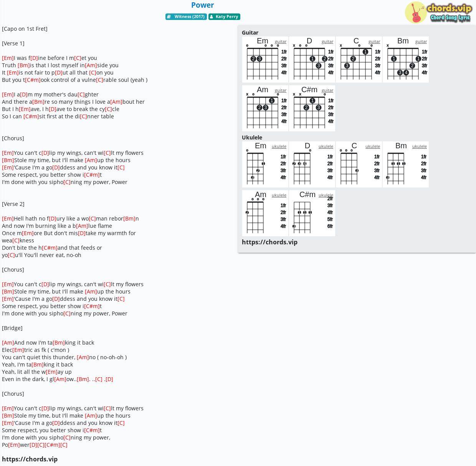Click the ukulele link above Em chord
This screenshot has width=476, height=466.
(279, 146)
